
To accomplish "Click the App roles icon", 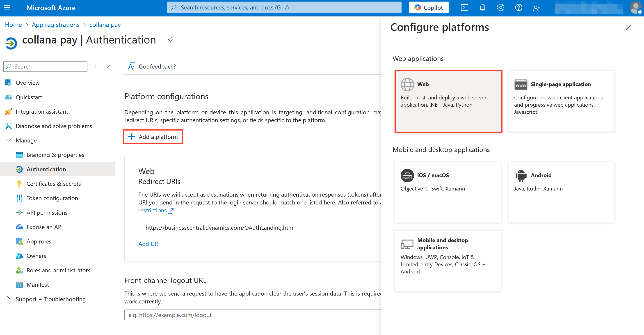I will pyautogui.click(x=19, y=241).
